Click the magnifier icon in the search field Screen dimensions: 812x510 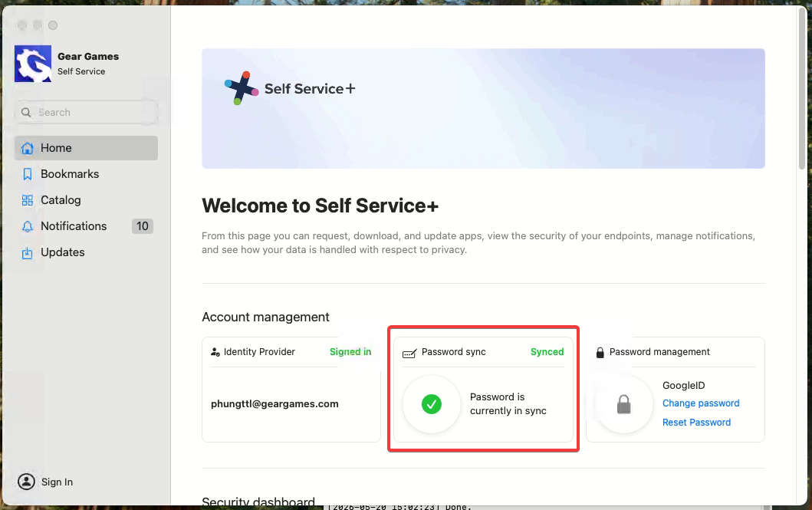click(x=26, y=113)
